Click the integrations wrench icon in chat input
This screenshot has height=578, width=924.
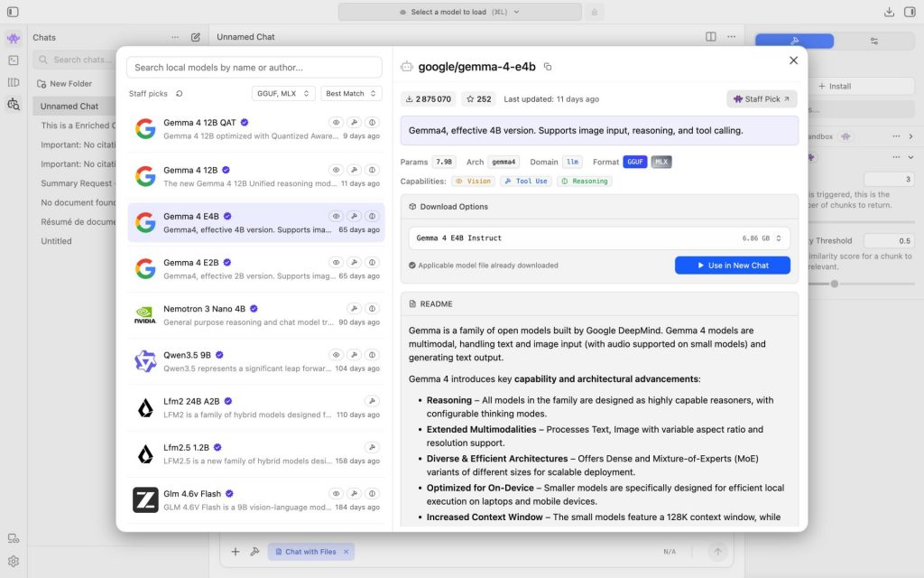coord(254,552)
